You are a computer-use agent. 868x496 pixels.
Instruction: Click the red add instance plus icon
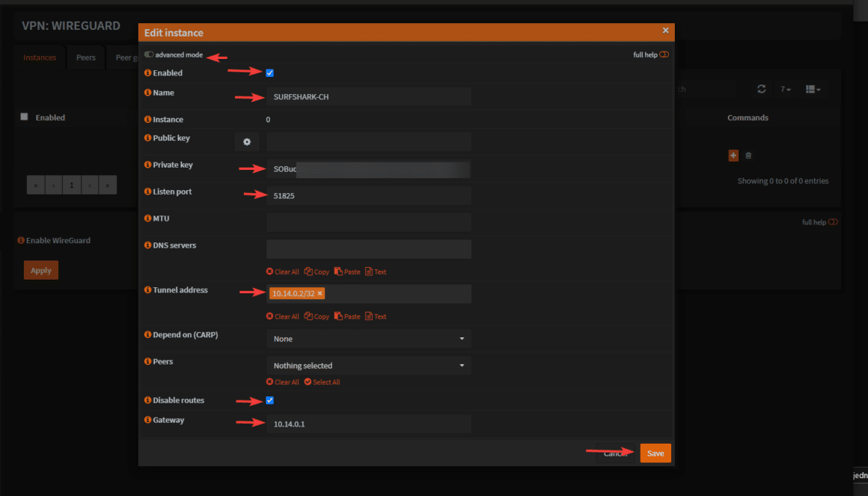733,155
